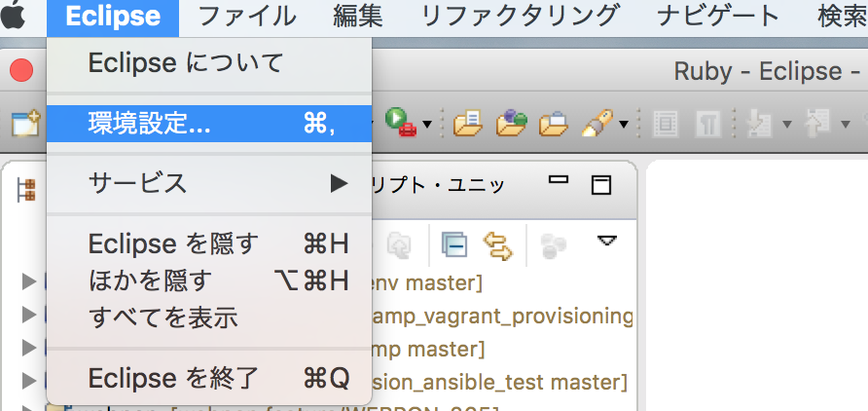This screenshot has width=868, height=411.
Task: Open External Tools dropdown arrow
Action: (427, 124)
